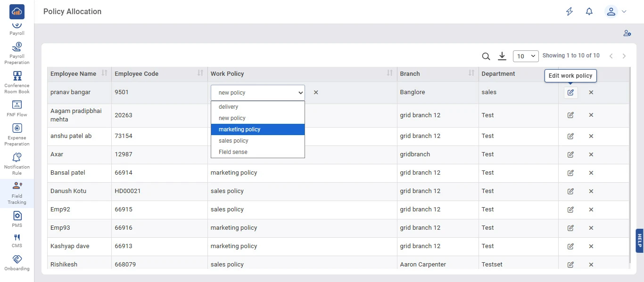Edit work policy for Bansal patel
Viewport: 644px width, 282px height.
point(570,173)
